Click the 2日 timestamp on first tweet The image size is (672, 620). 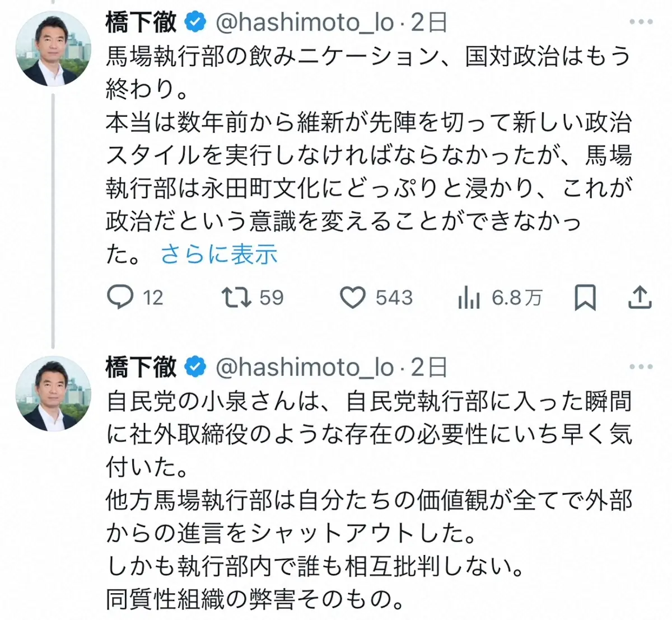tap(429, 22)
